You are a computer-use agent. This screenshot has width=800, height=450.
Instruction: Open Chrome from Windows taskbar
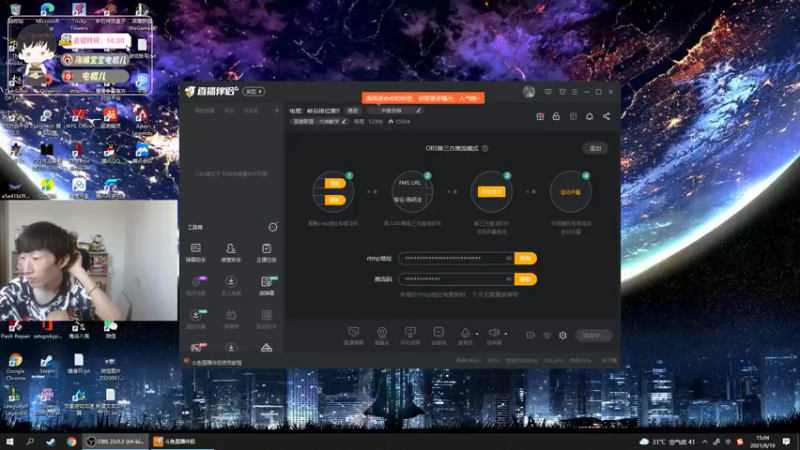71,442
